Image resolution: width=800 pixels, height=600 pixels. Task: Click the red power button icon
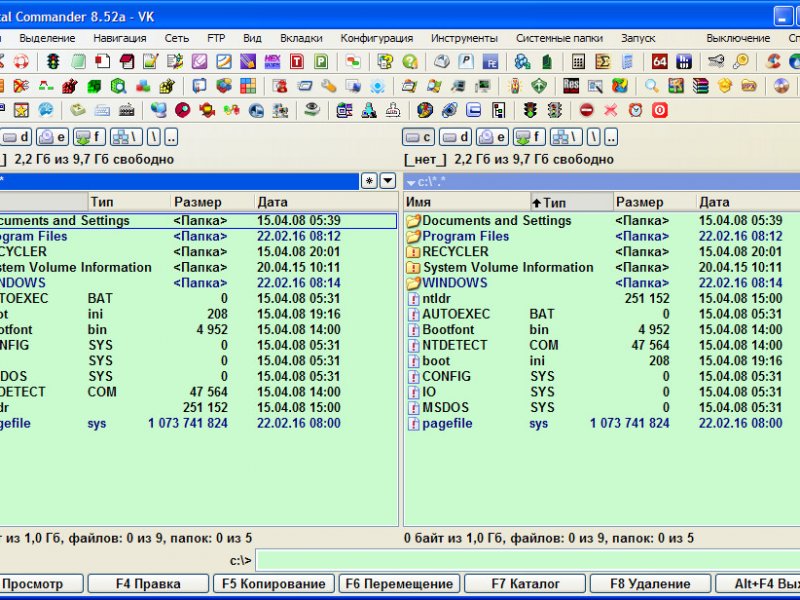[660, 110]
